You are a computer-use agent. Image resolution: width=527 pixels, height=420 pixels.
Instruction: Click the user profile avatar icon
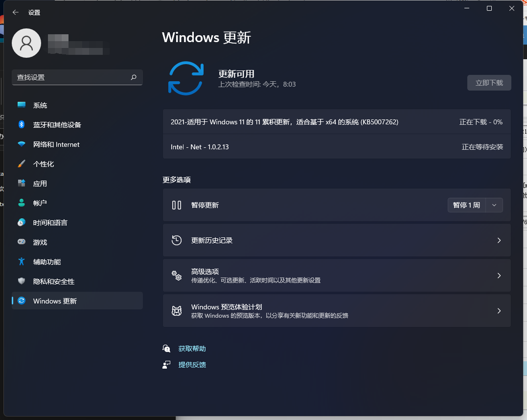click(x=26, y=43)
